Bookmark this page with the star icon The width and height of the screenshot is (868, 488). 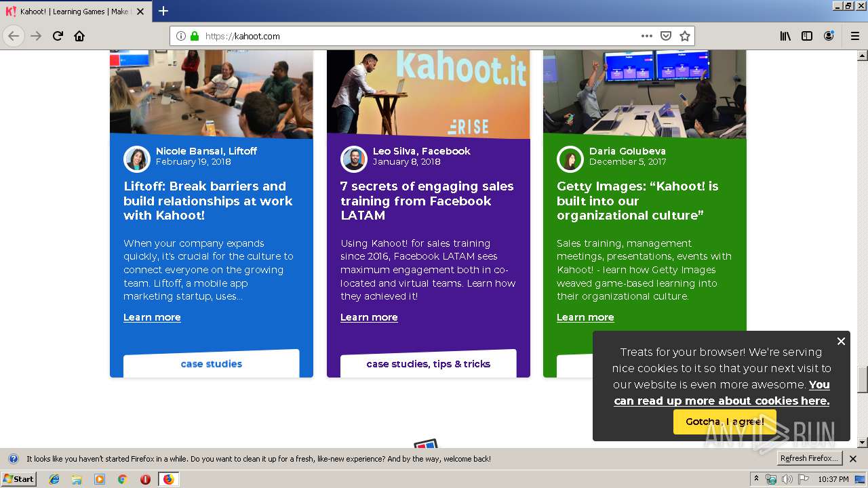(x=685, y=36)
